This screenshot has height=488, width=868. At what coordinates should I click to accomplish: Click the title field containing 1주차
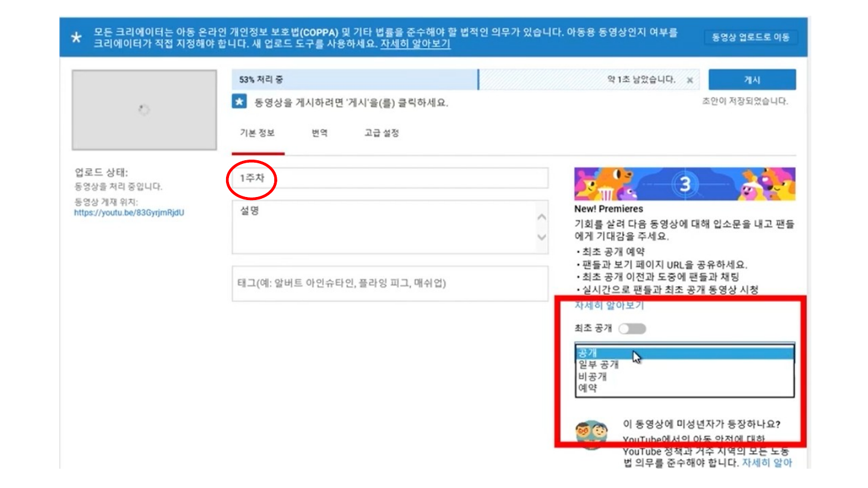(x=390, y=178)
